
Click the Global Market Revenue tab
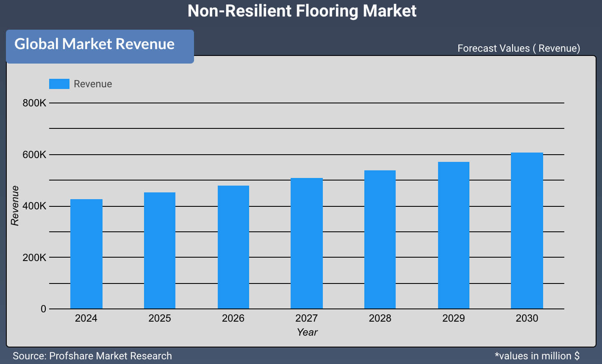pos(100,47)
